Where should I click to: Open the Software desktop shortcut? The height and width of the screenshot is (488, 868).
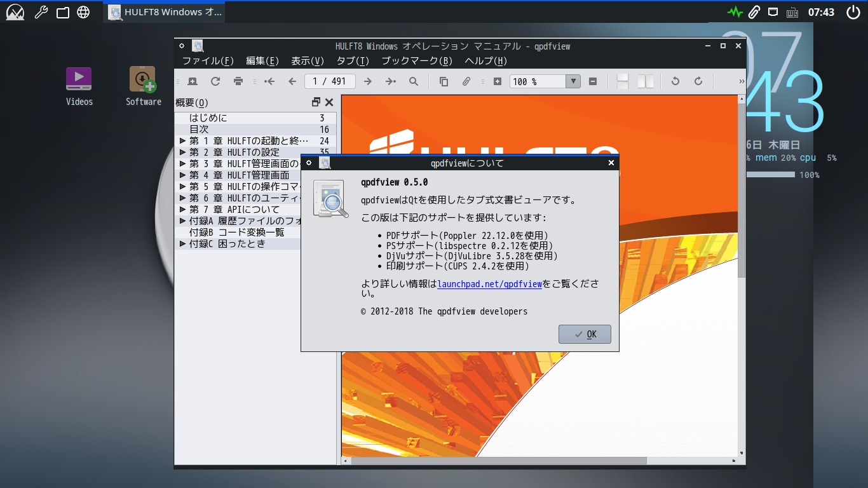click(x=143, y=86)
